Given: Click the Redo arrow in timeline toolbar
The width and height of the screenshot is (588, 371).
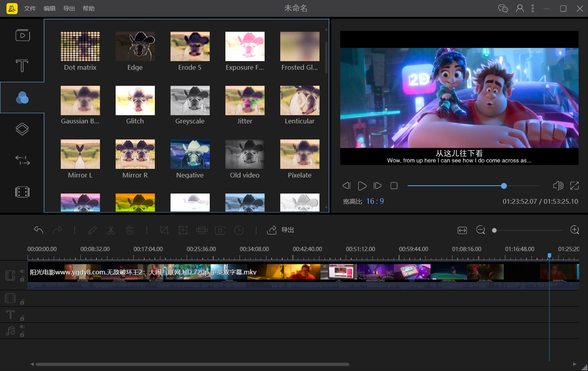Looking at the screenshot, I should pyautogui.click(x=58, y=230).
